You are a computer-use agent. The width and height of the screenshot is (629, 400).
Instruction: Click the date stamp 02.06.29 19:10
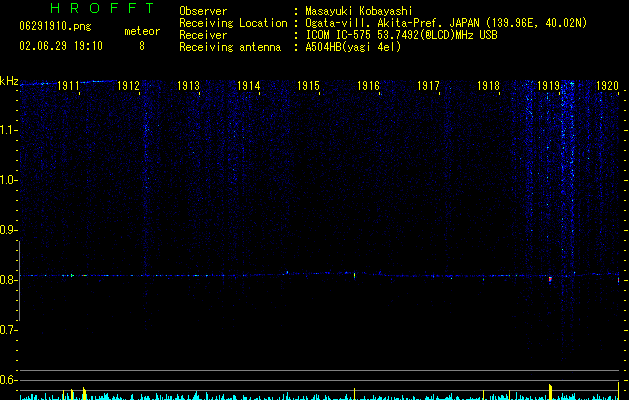coord(61,46)
